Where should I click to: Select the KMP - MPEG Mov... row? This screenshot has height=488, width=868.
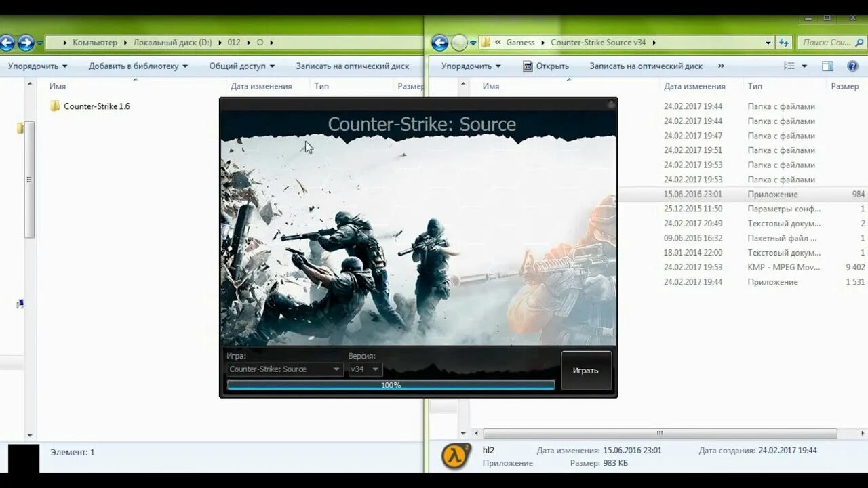[x=743, y=267]
